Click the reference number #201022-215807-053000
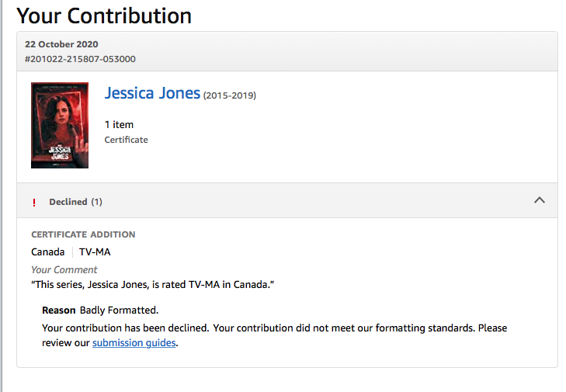 click(81, 59)
